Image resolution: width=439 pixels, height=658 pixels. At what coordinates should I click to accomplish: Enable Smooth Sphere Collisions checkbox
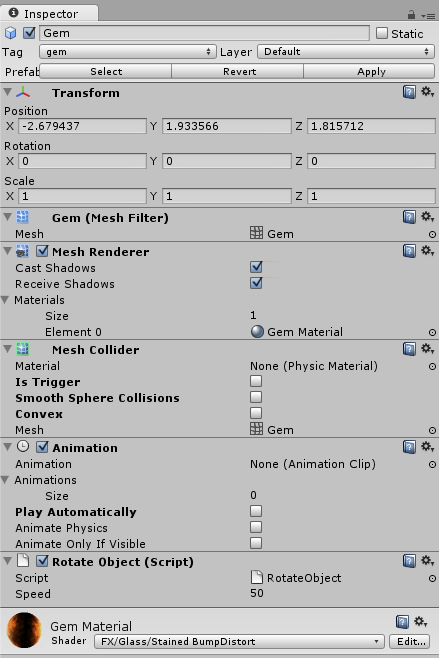(x=256, y=397)
